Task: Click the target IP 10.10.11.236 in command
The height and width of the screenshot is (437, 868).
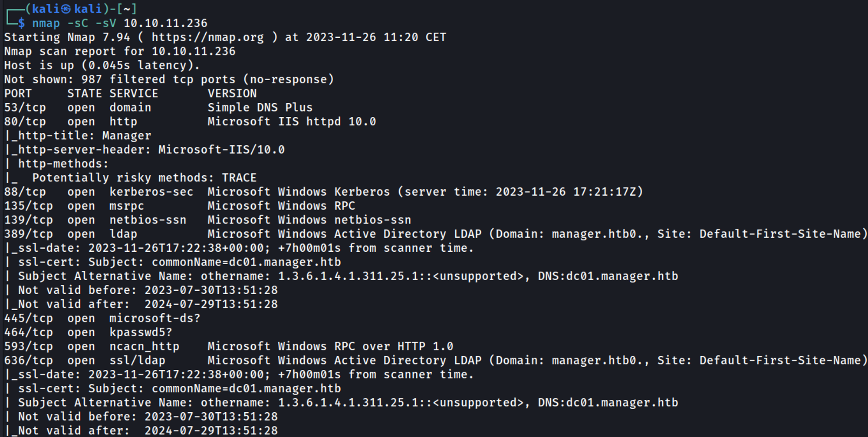Action: pyautogui.click(x=165, y=23)
